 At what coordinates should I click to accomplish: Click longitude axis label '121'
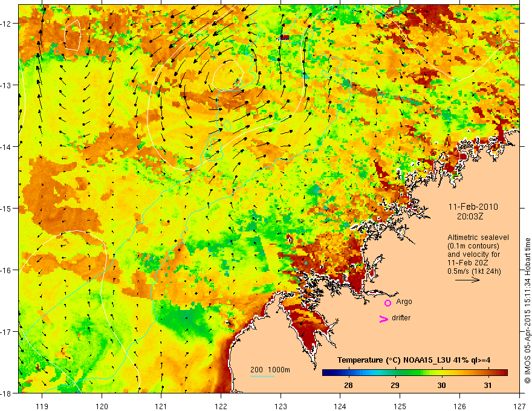coord(161,406)
